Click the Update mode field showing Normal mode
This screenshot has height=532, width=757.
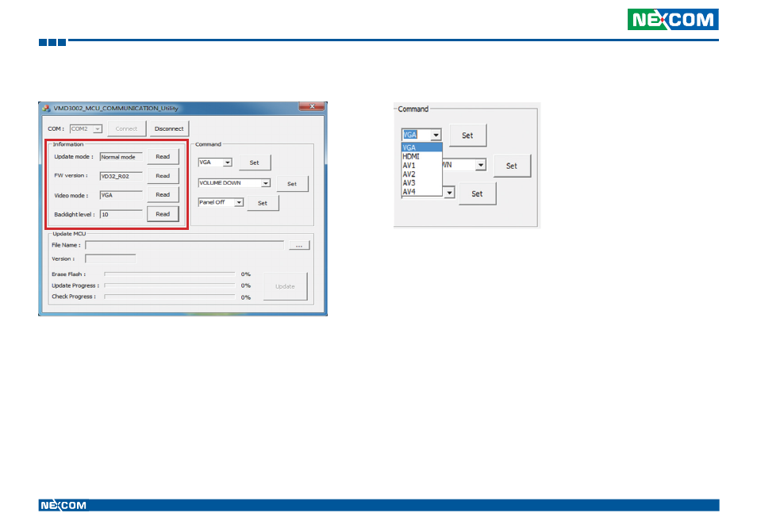pos(121,157)
